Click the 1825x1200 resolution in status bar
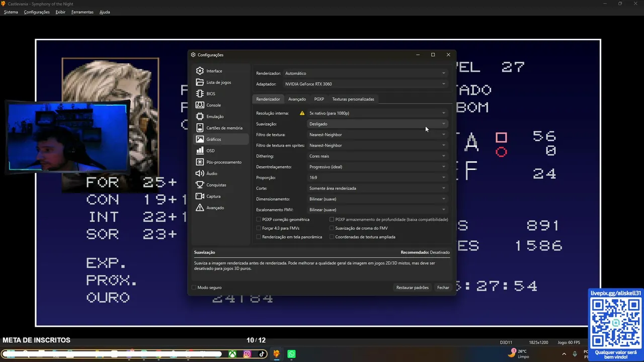The width and height of the screenshot is (644, 362). (538, 342)
